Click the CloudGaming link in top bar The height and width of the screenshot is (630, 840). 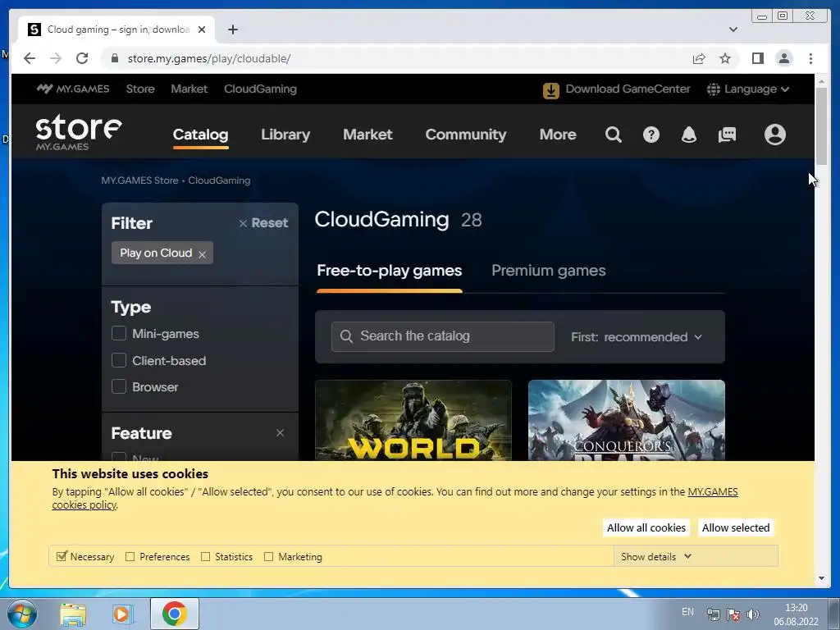[x=260, y=89]
